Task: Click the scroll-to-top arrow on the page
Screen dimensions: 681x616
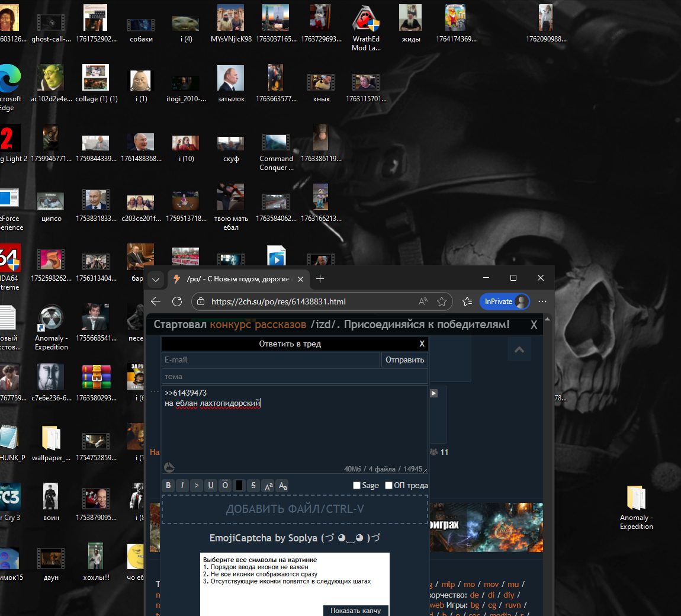Action: pos(519,349)
